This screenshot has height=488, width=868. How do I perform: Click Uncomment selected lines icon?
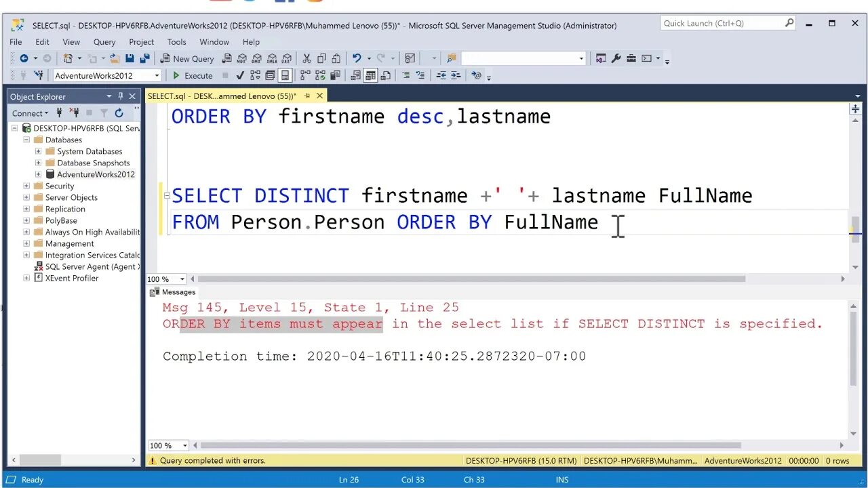(x=420, y=75)
